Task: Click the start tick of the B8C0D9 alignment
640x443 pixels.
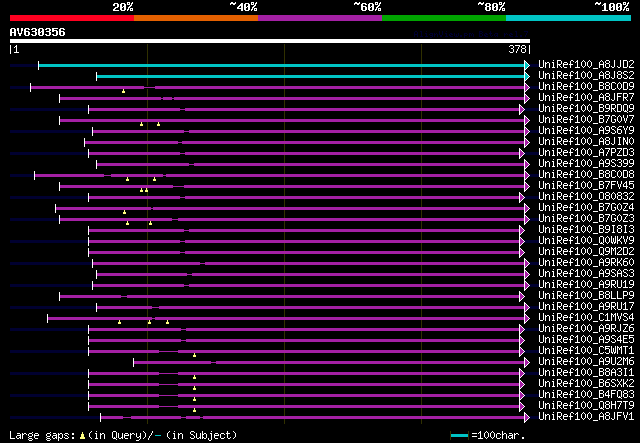Action: [31, 87]
